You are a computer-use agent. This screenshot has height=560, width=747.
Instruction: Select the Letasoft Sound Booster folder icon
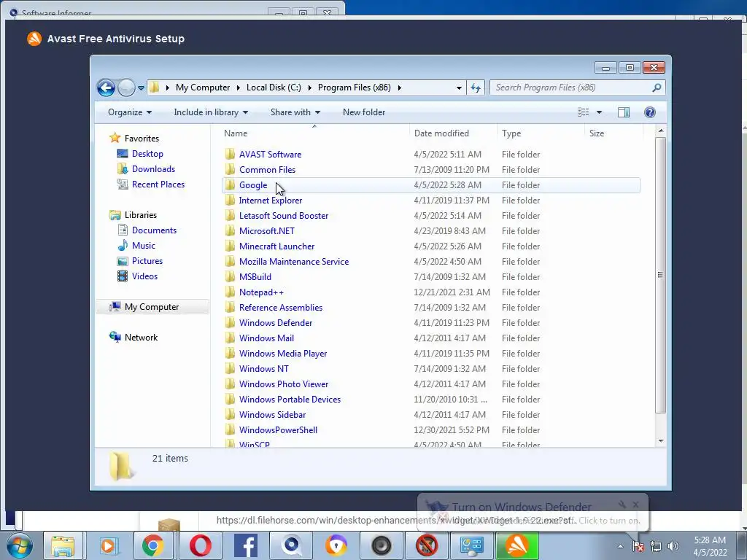point(230,216)
